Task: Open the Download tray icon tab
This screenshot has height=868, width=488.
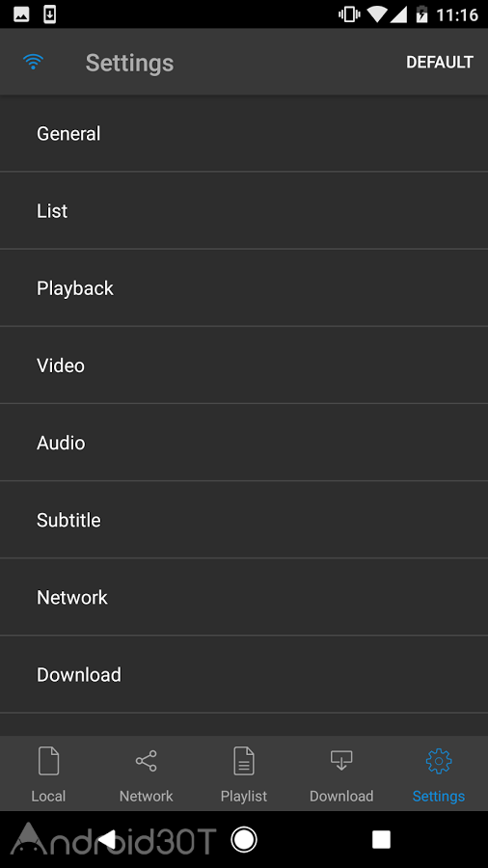Action: pyautogui.click(x=341, y=760)
